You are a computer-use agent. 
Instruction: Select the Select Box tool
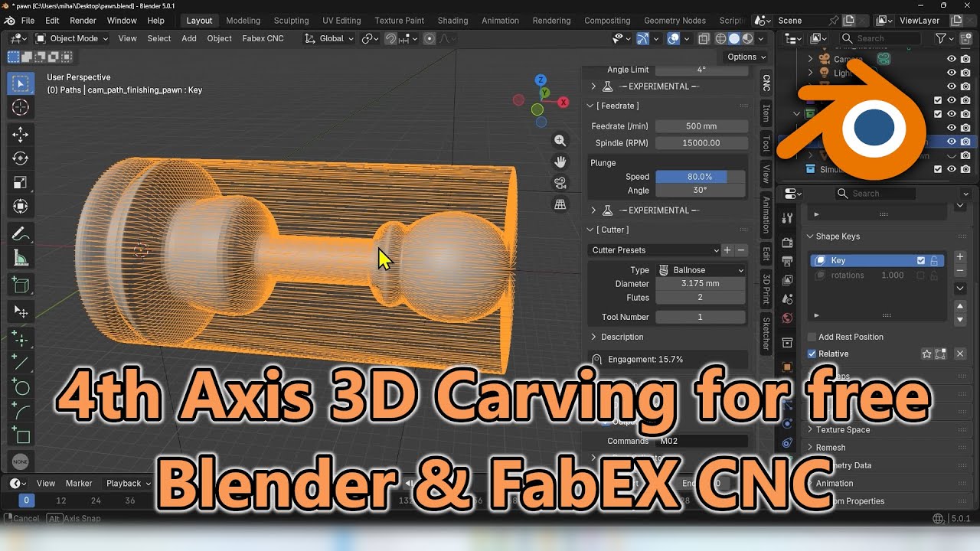[x=21, y=83]
